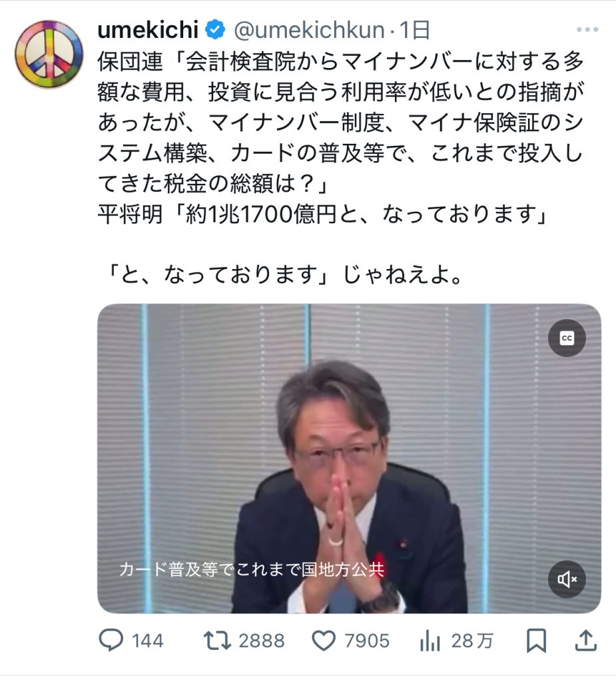Open the @umekichkun handle link
616x682 pixels.
pos(310,30)
